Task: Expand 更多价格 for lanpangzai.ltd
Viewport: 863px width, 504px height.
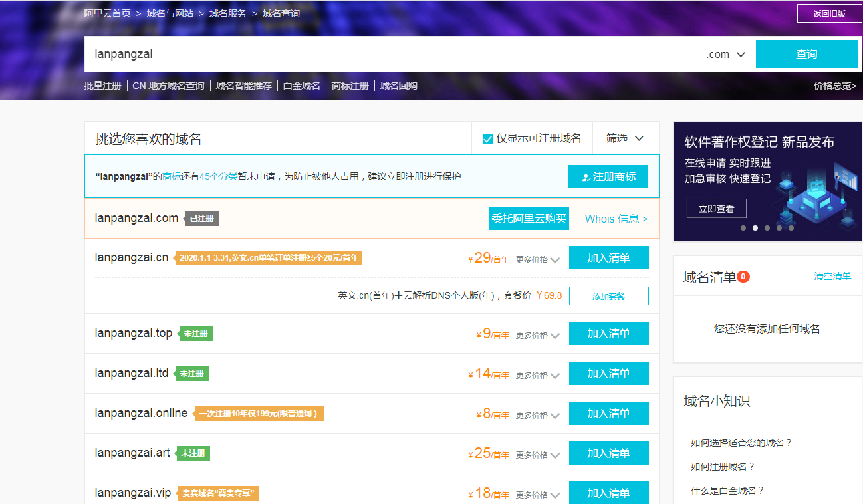Action: 538,376
